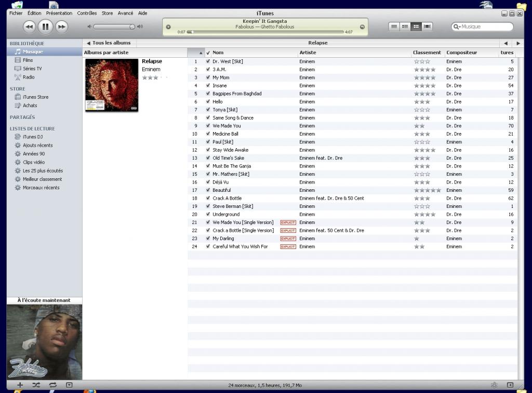Set the Relapse album star rating
This screenshot has width=532, height=393.
coord(155,77)
